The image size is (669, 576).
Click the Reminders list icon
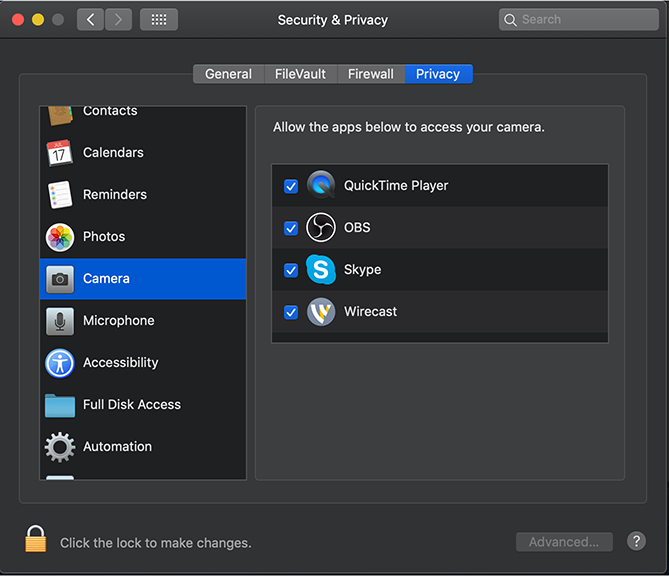click(60, 195)
